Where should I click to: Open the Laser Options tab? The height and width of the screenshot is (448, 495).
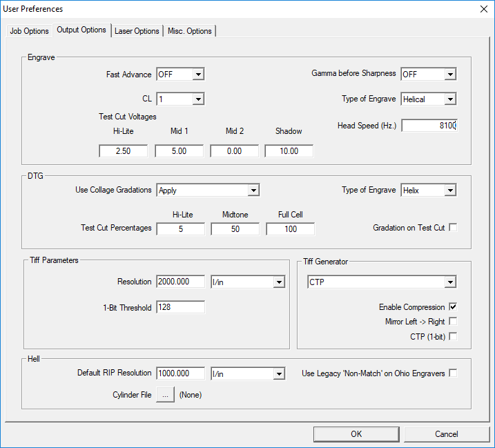tap(137, 31)
